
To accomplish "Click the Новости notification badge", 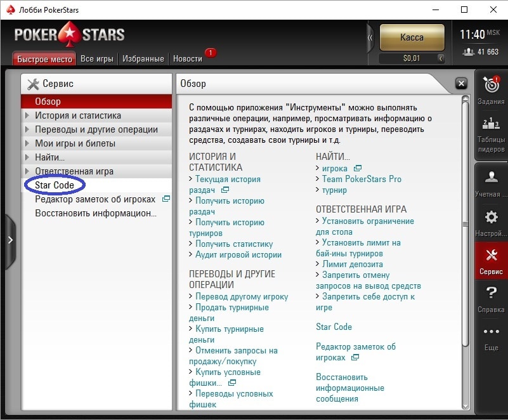I will pyautogui.click(x=211, y=53).
